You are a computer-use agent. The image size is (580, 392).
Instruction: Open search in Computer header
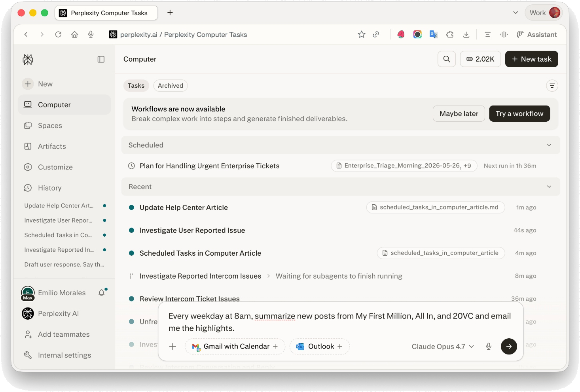pos(447,59)
